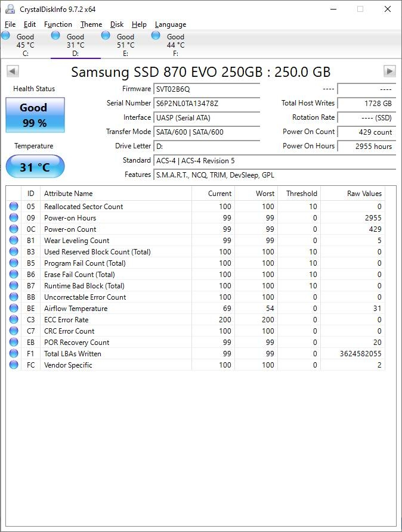Click the Threshold column header
The height and width of the screenshot is (532, 402).
point(299,194)
